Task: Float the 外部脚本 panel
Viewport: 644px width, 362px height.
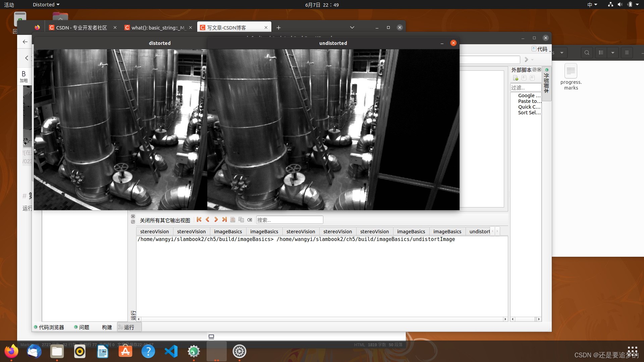Action: point(535,70)
